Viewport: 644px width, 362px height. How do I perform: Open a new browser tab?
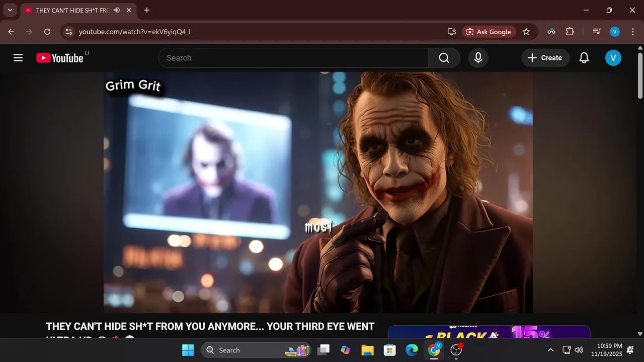tap(146, 10)
